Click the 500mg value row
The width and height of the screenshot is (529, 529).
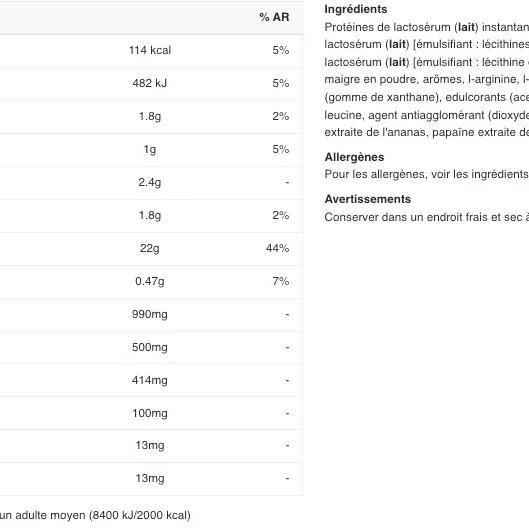[x=151, y=347]
